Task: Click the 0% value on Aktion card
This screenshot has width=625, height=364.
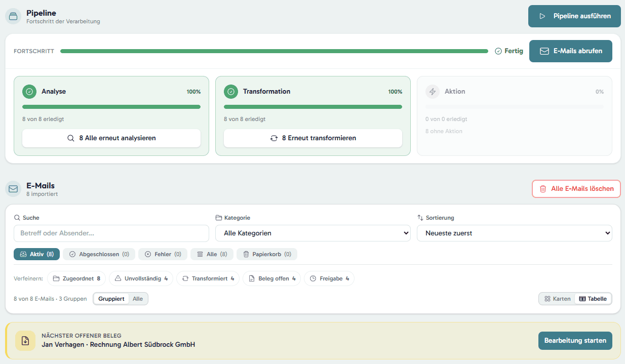Action: [x=600, y=92]
